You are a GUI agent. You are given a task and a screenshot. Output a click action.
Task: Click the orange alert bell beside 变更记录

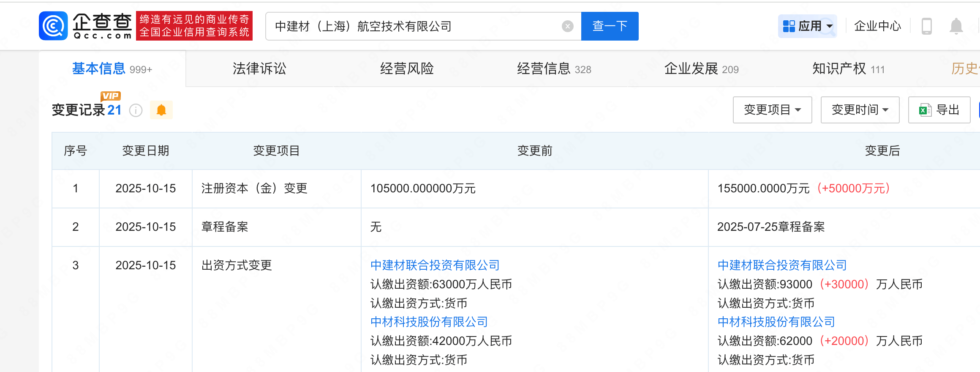point(161,110)
